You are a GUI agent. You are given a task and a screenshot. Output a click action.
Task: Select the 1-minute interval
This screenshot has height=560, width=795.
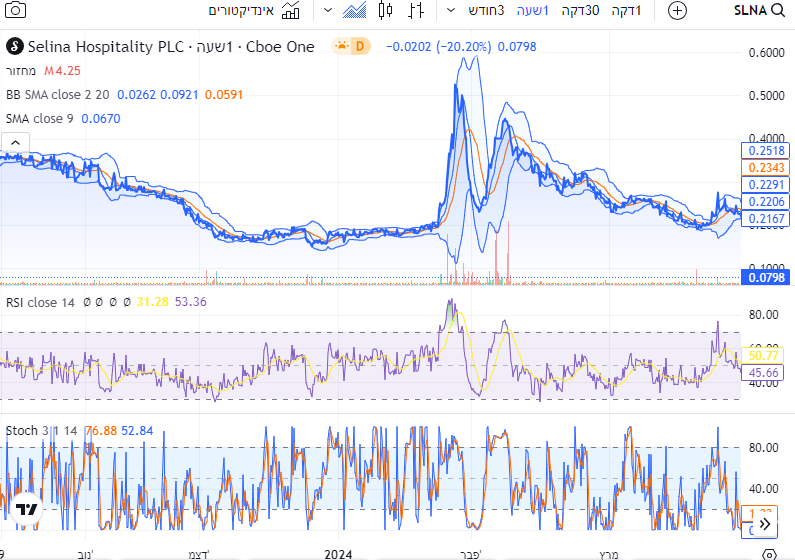click(x=626, y=11)
